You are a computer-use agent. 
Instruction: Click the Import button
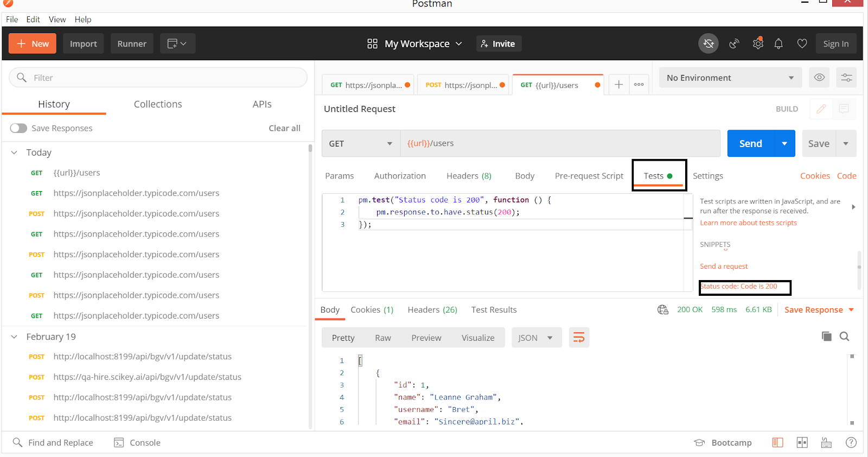(x=84, y=43)
